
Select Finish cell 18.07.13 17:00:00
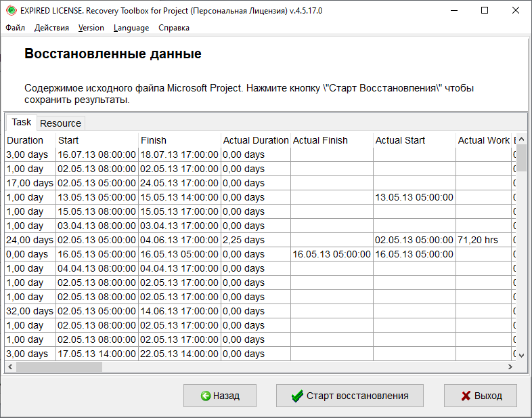pyautogui.click(x=180, y=154)
